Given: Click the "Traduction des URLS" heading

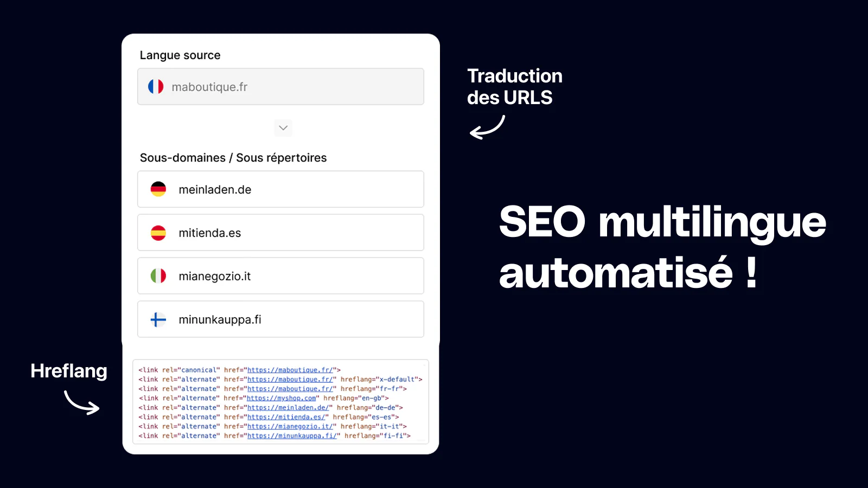Looking at the screenshot, I should tap(515, 87).
